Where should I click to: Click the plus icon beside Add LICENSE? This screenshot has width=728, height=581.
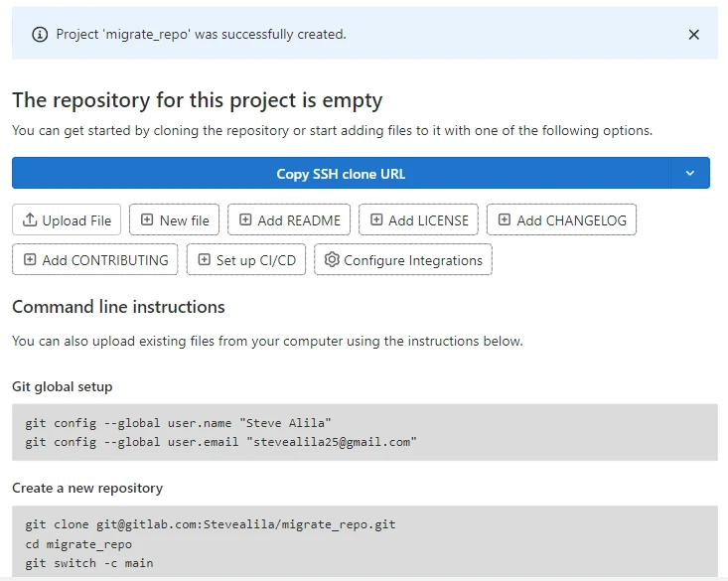tap(376, 220)
